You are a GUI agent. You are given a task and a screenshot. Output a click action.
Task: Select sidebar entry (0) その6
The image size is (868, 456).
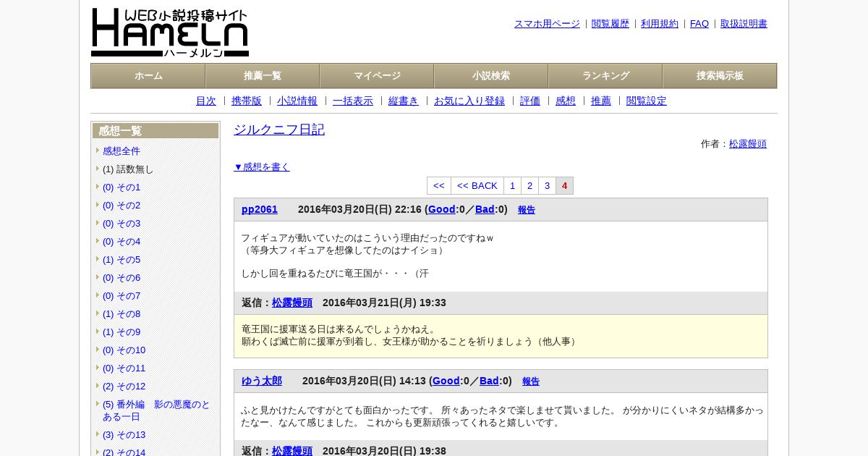[x=122, y=278]
